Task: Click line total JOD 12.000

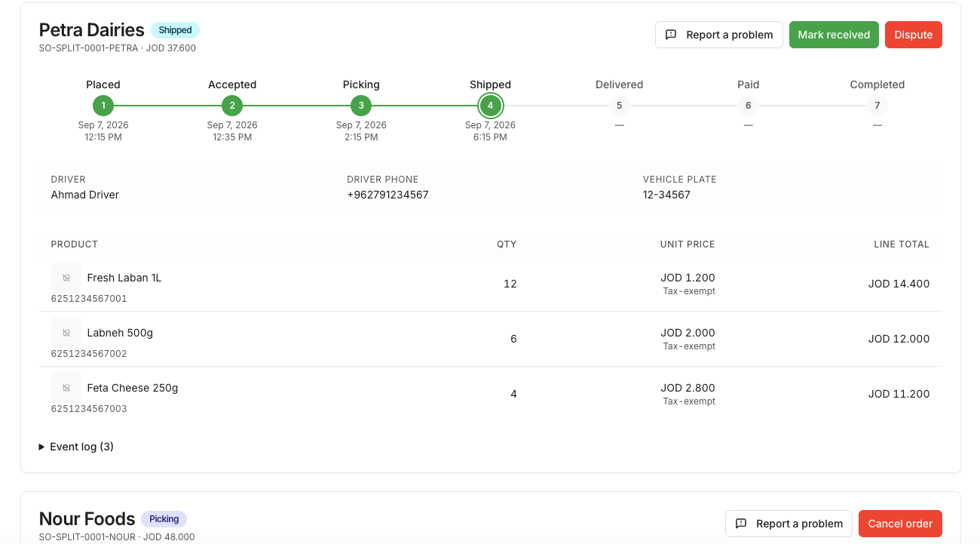Action: 899,339
